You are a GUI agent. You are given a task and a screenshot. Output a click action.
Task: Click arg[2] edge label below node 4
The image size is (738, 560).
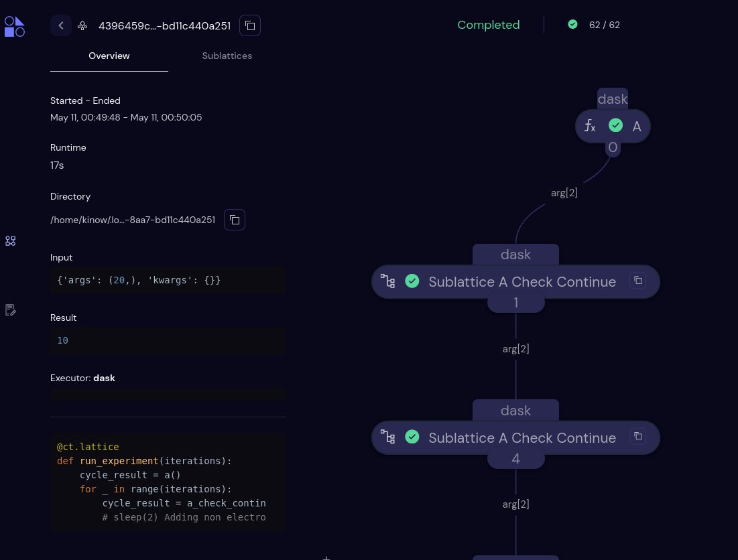(516, 504)
